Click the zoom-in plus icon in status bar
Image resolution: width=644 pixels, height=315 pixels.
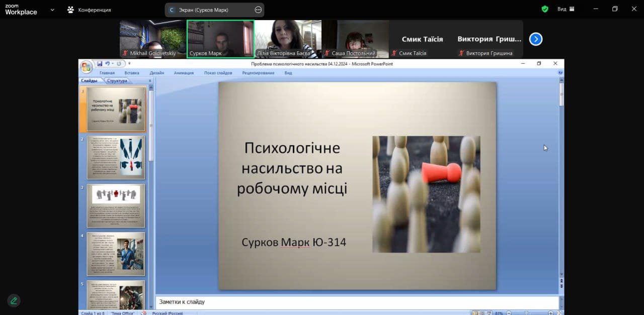(x=551, y=313)
